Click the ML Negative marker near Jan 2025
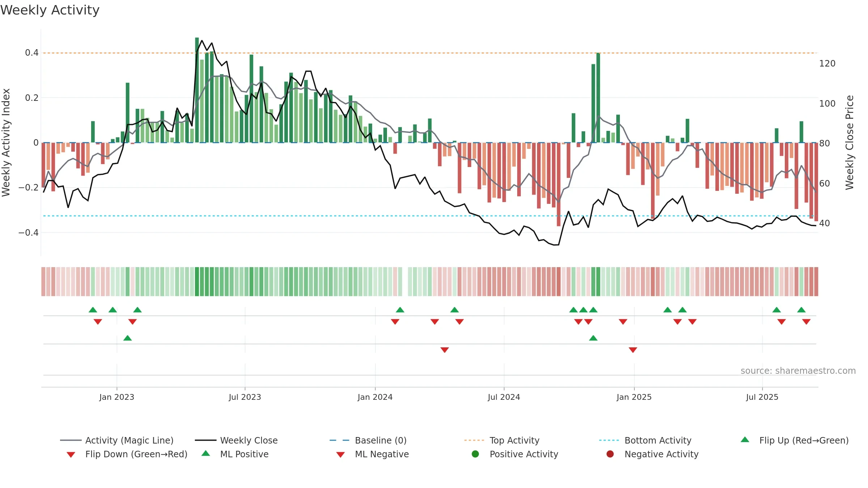 [x=633, y=350]
